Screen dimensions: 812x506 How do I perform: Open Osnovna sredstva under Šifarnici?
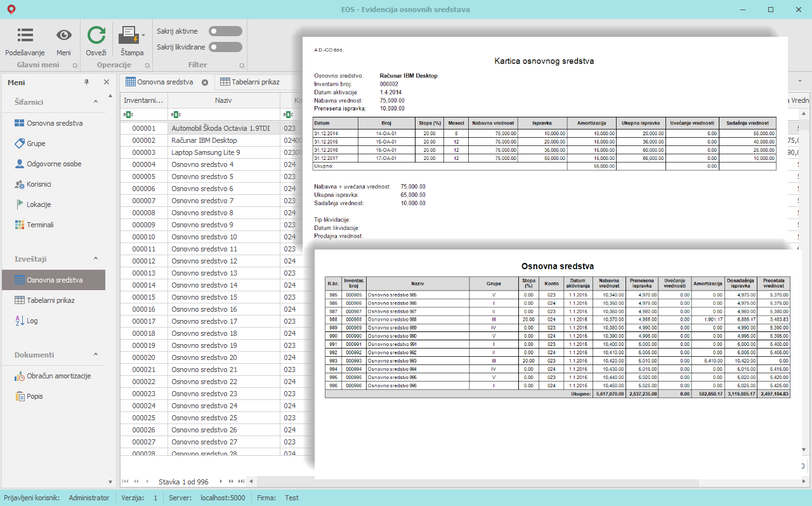point(54,123)
